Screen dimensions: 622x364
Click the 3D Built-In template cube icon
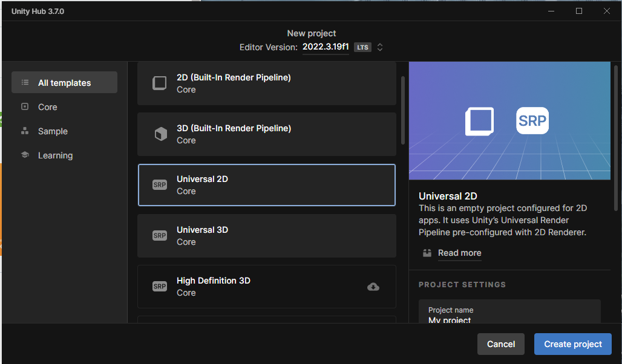click(x=161, y=134)
